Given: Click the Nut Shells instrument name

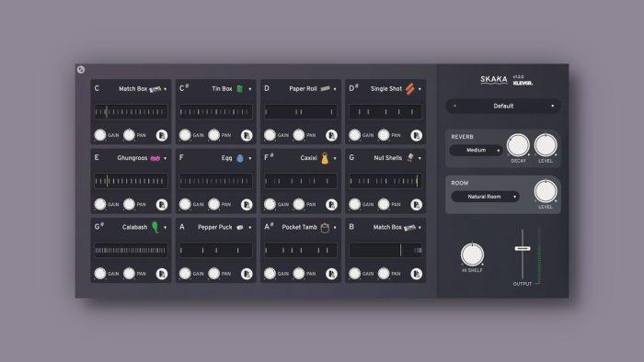Looking at the screenshot, I should [x=387, y=158].
